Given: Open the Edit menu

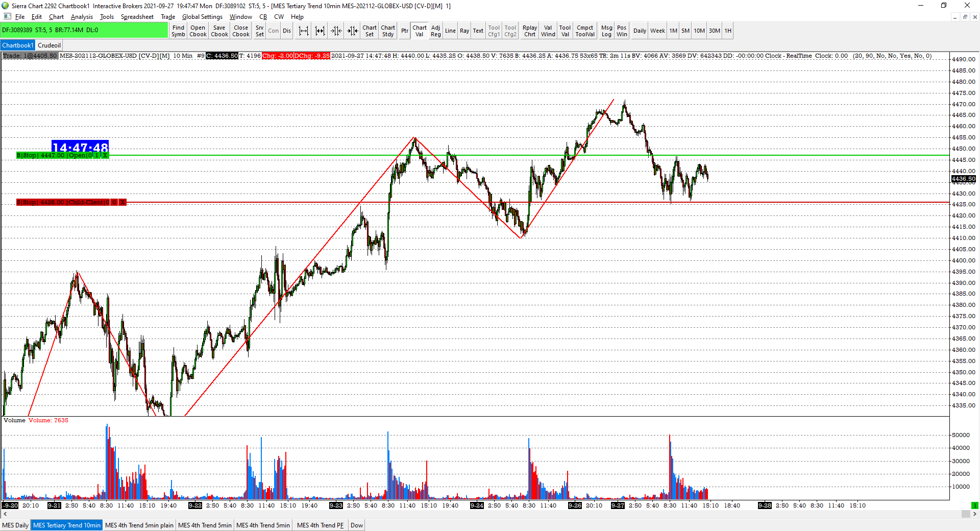Looking at the screenshot, I should [37, 17].
